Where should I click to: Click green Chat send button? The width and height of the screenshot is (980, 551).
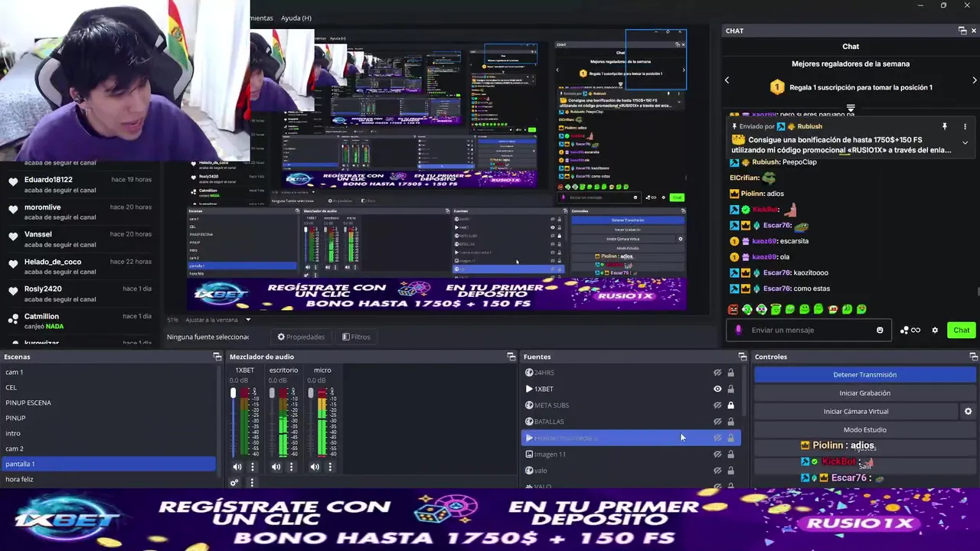[x=961, y=330]
